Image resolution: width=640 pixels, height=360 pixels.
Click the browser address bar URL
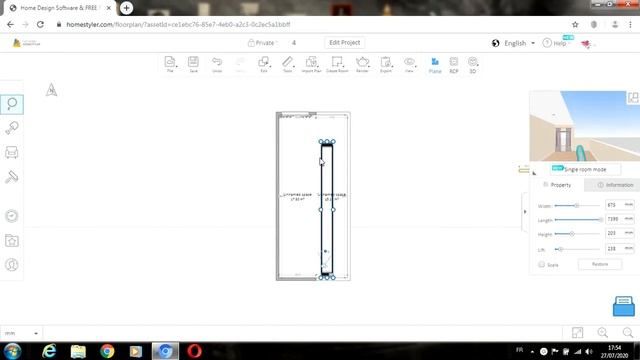178,24
